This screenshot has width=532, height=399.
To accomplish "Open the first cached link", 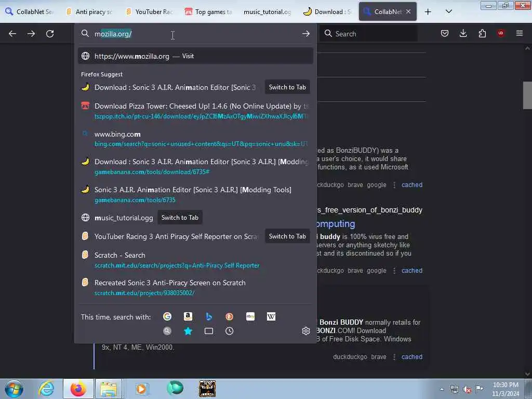I will click(412, 185).
